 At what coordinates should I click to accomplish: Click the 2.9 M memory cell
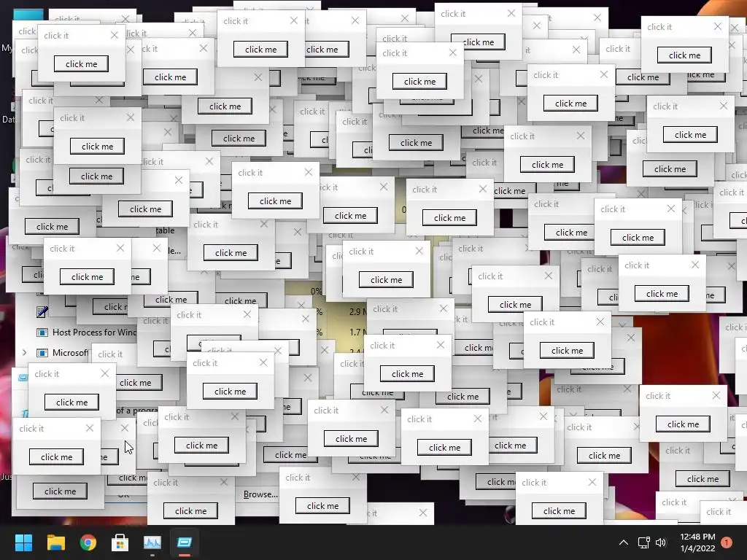357,312
